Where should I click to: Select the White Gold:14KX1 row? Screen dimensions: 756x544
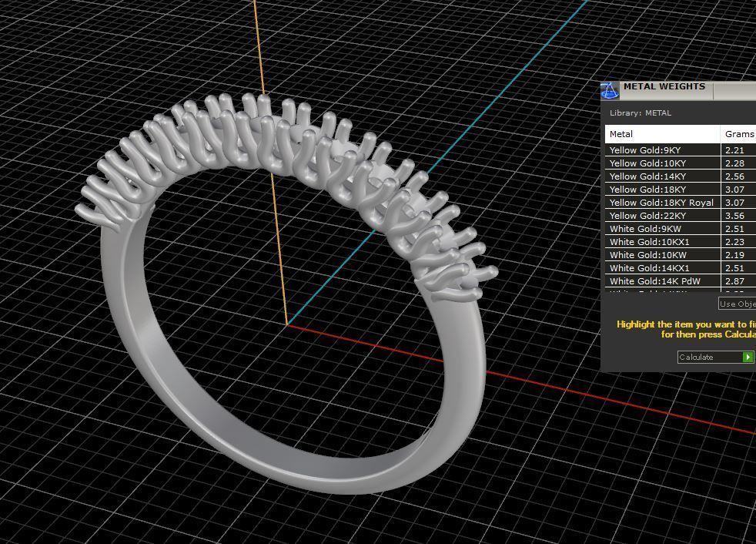pyautogui.click(x=681, y=267)
